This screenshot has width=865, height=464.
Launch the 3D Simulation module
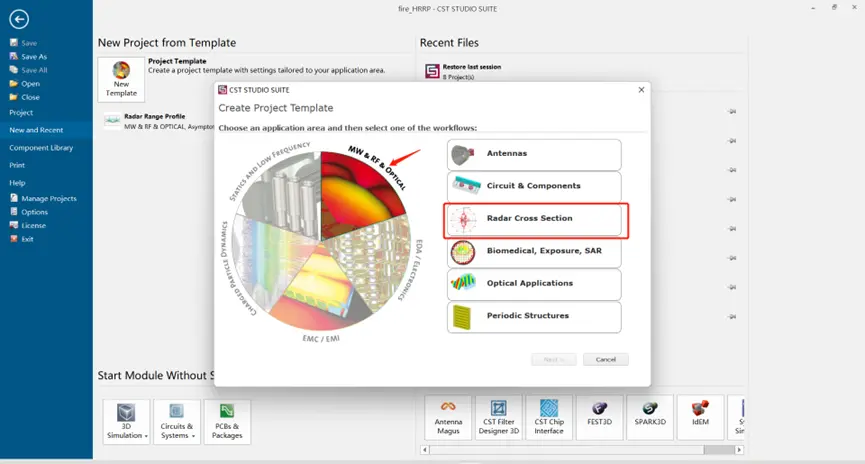pyautogui.click(x=126, y=422)
